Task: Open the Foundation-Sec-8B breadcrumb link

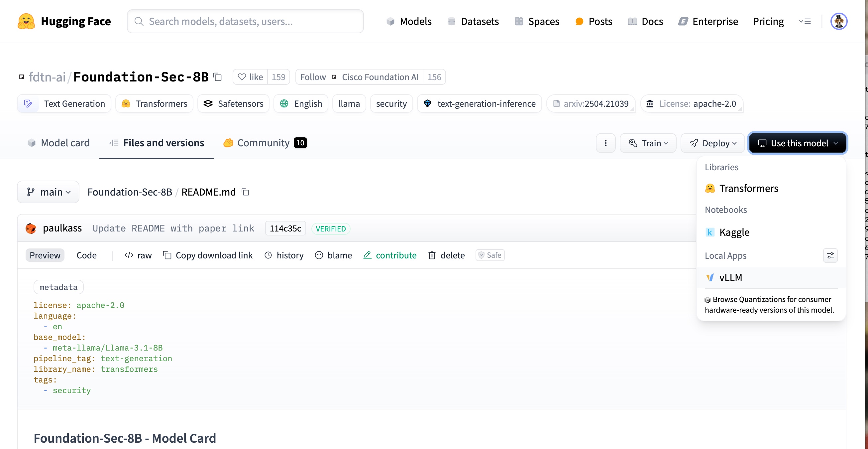Action: tap(130, 192)
